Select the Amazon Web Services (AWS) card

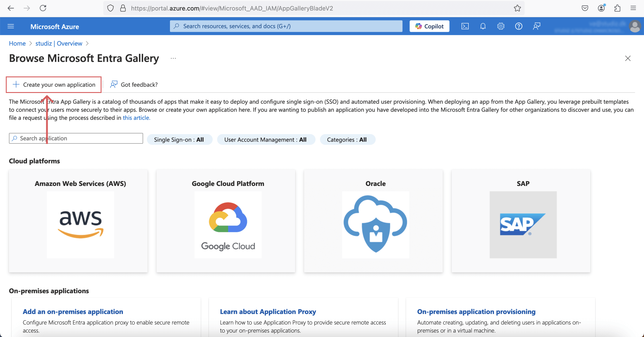tap(78, 221)
